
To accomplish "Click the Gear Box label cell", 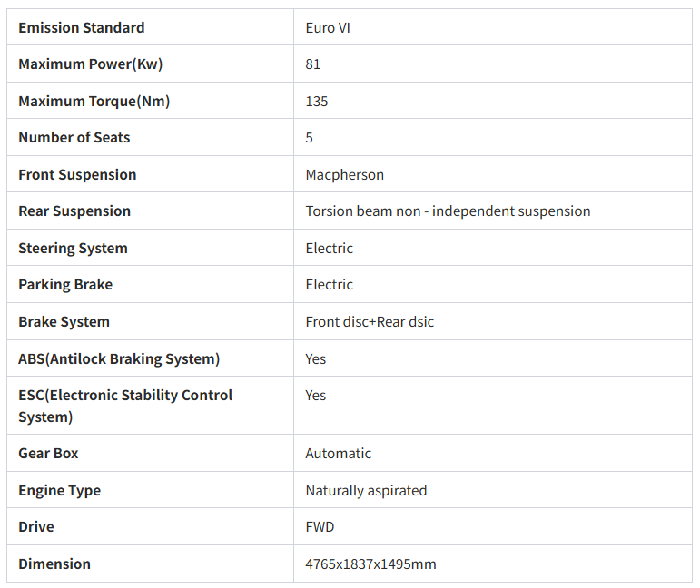I will tap(150, 453).
